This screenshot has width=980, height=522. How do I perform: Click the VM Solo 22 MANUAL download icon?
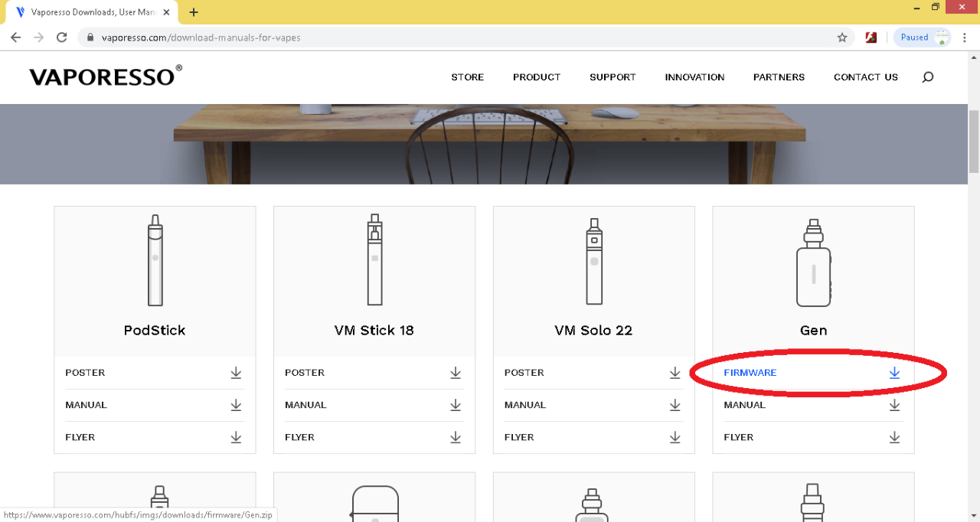pyautogui.click(x=675, y=405)
